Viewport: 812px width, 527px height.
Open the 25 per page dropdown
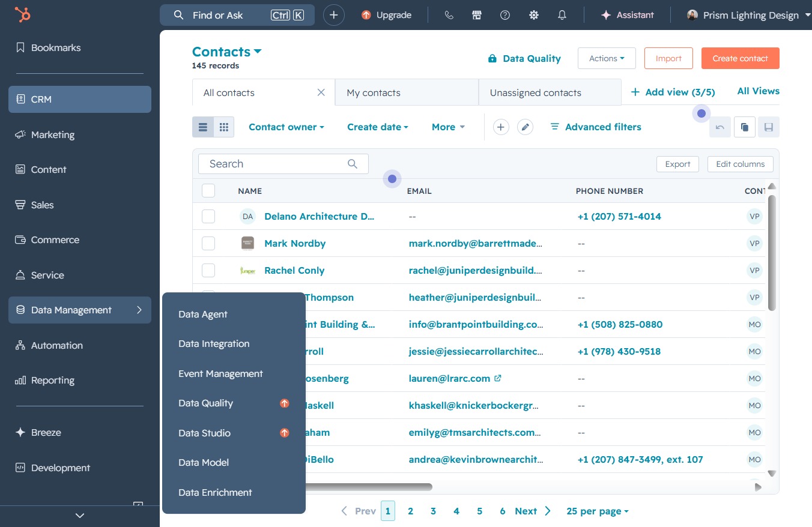tap(598, 511)
